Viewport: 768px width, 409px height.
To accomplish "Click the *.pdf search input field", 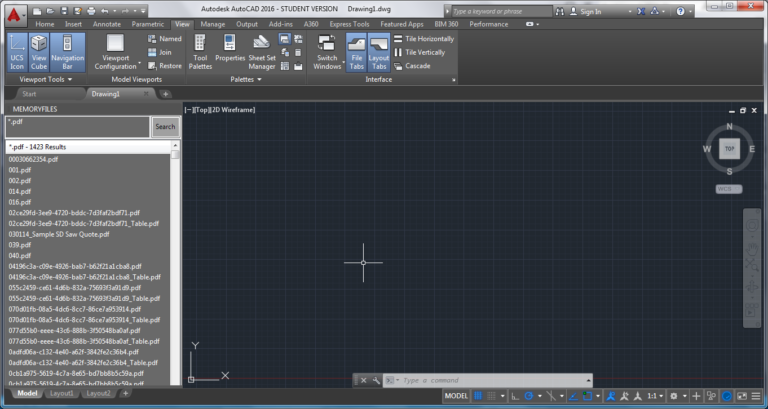I will pyautogui.click(x=77, y=127).
